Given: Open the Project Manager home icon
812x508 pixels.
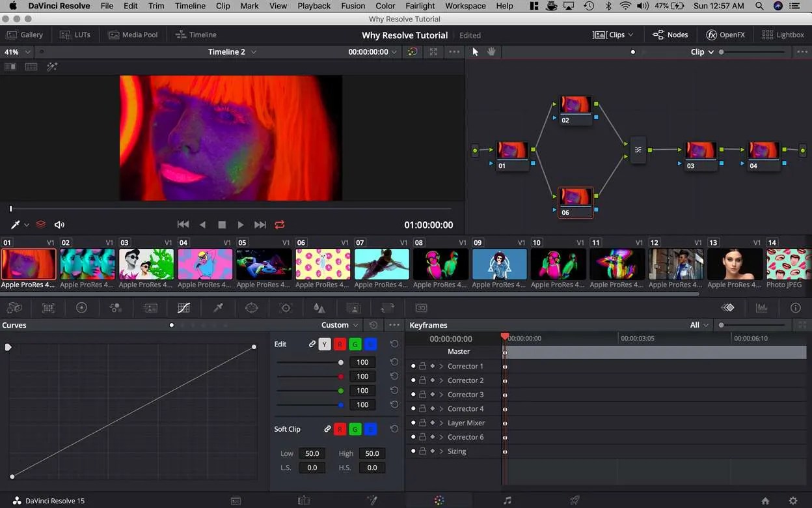Looking at the screenshot, I should tap(765, 501).
